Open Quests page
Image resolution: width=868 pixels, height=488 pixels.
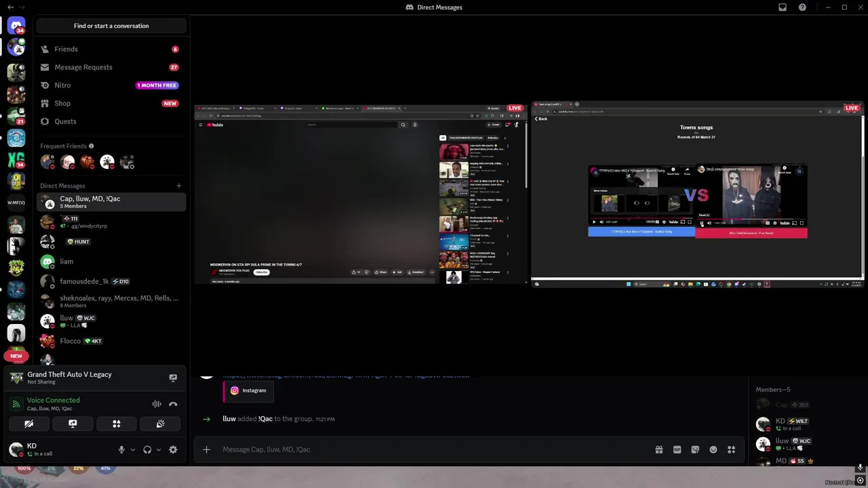pyautogui.click(x=111, y=121)
